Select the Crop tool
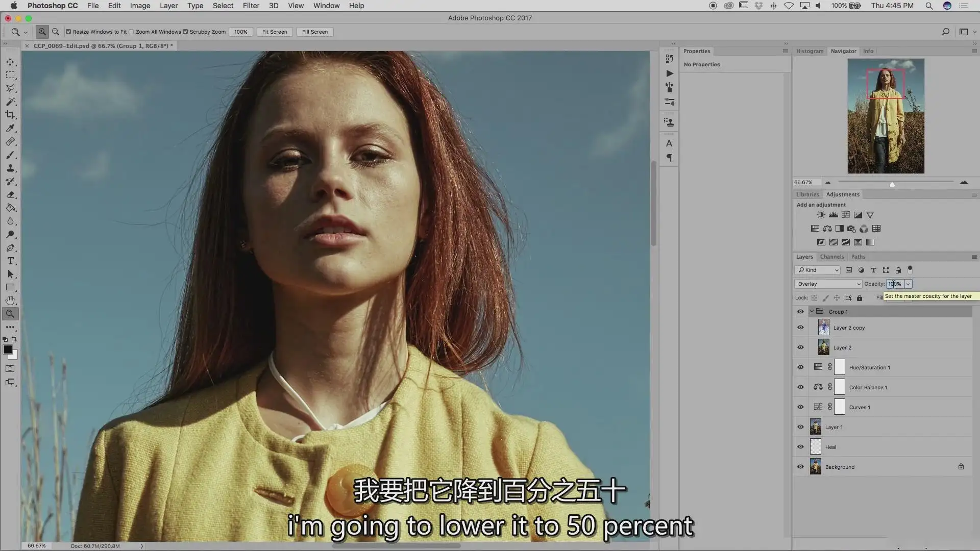 (10, 115)
